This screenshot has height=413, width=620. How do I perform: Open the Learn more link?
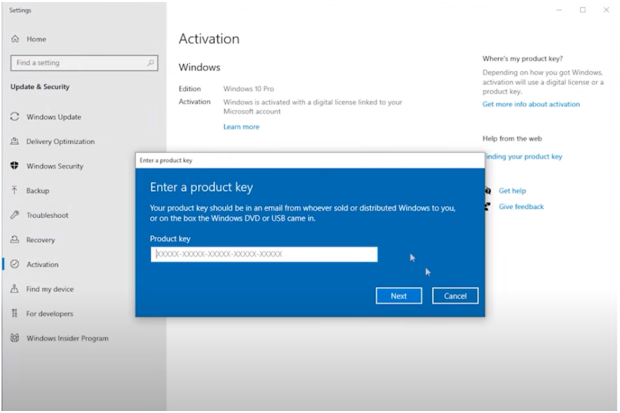241,127
